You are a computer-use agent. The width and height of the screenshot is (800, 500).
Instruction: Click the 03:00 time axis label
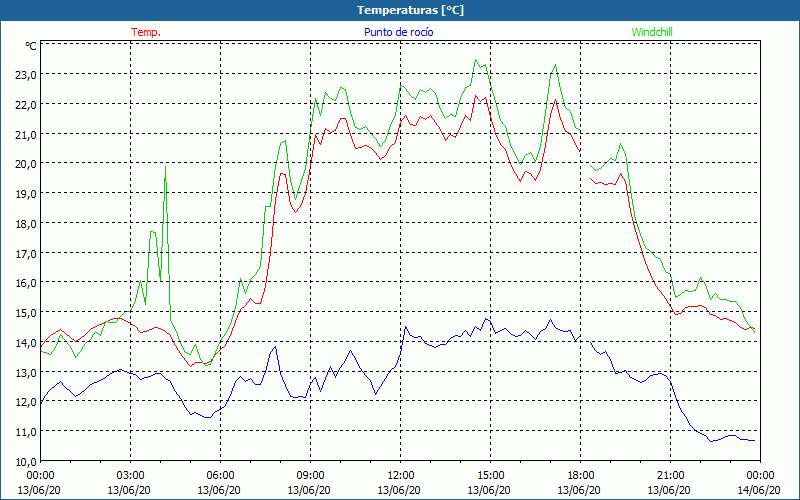click(131, 475)
